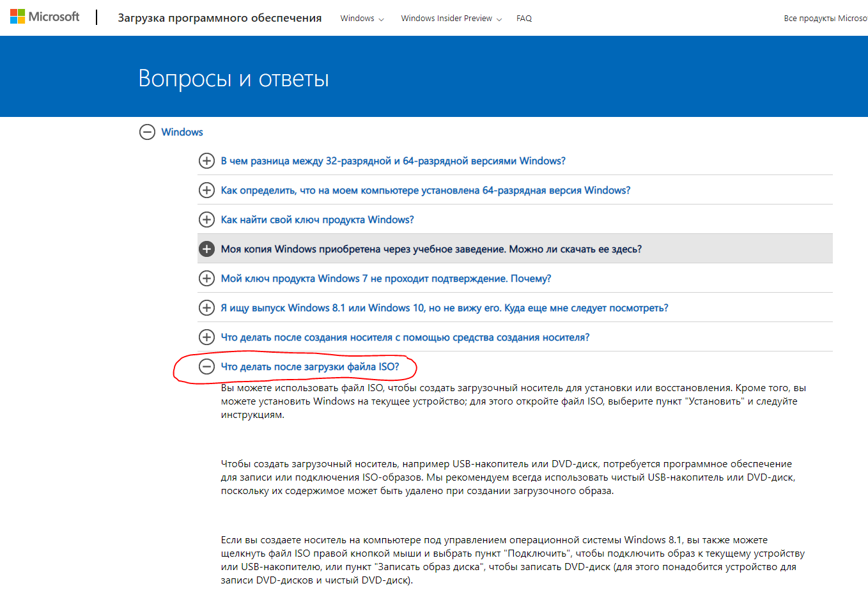The height and width of the screenshot is (595, 868).
Task: Open Windows Insider Preview dropdown menu
Action: coord(451,19)
